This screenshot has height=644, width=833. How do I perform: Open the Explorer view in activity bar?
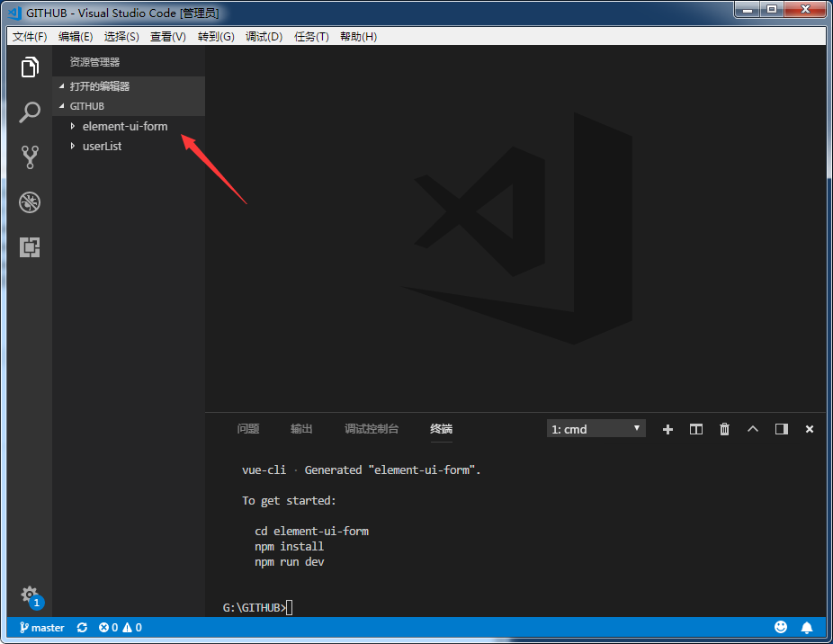point(30,67)
